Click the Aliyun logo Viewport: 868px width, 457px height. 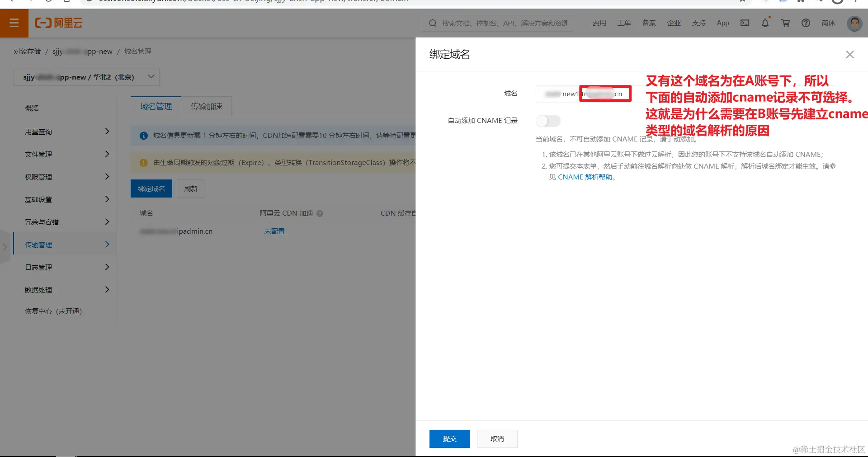tap(59, 23)
